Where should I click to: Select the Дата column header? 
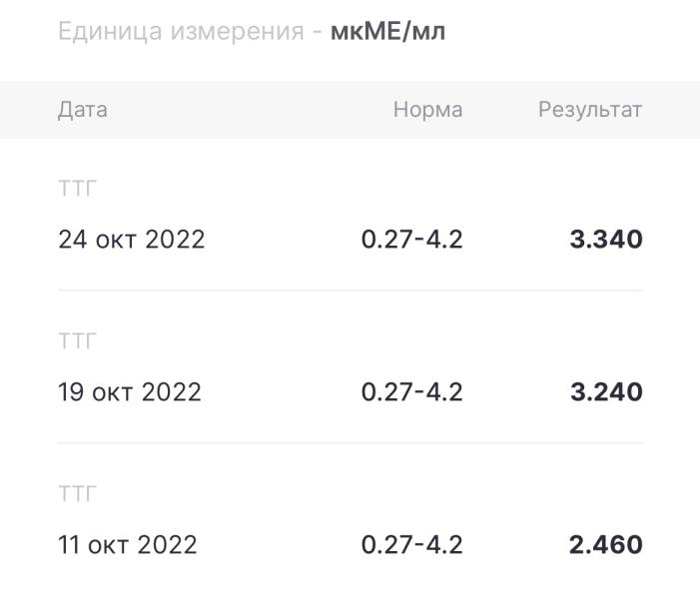pyautogui.click(x=83, y=110)
